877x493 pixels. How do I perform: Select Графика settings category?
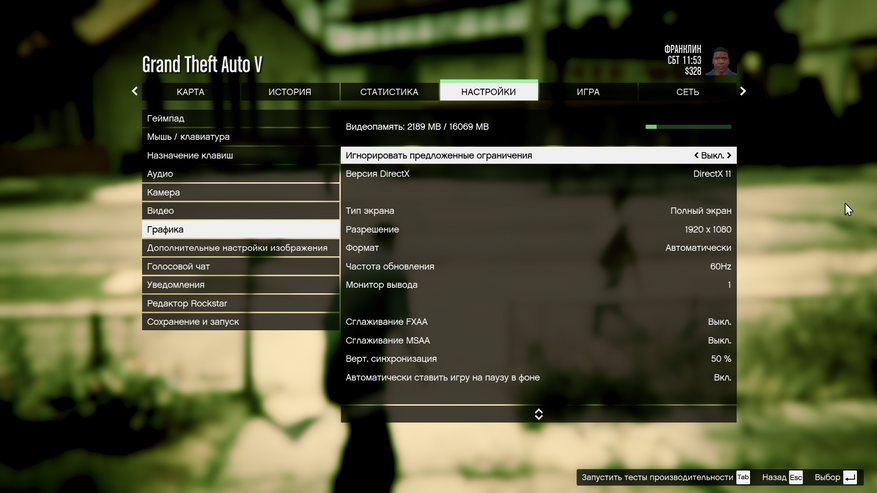[241, 229]
